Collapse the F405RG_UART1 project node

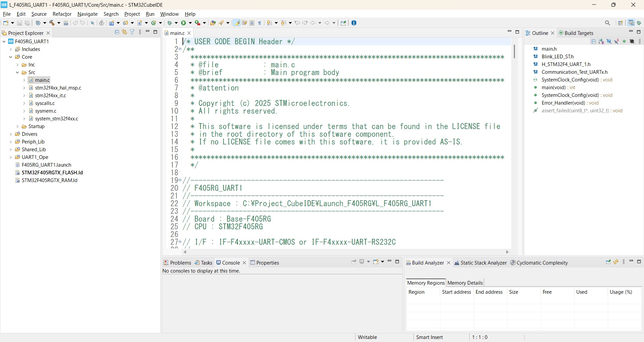coord(4,42)
